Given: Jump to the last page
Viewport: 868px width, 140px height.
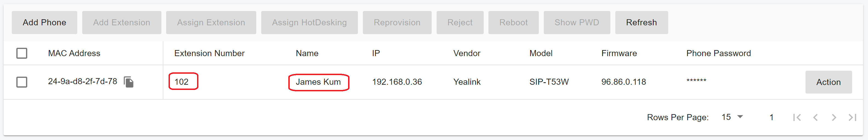Looking at the screenshot, I should [x=852, y=117].
